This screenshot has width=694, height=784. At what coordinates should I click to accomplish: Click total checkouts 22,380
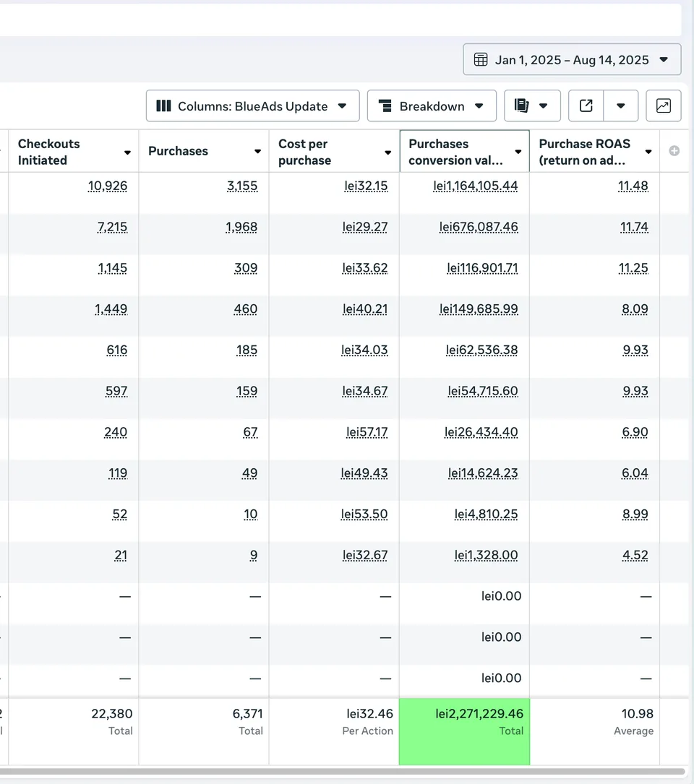pos(112,713)
